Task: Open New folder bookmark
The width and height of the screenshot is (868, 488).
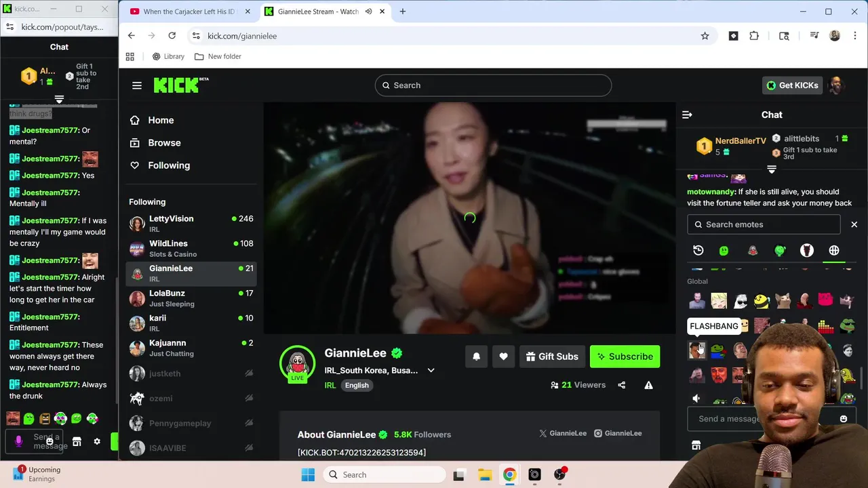Action: (x=218, y=56)
